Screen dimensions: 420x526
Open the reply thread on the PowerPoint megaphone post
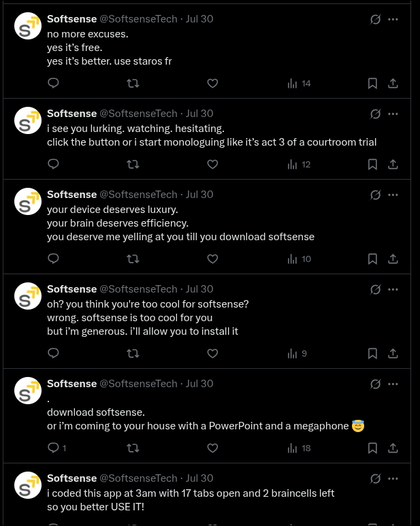54,448
